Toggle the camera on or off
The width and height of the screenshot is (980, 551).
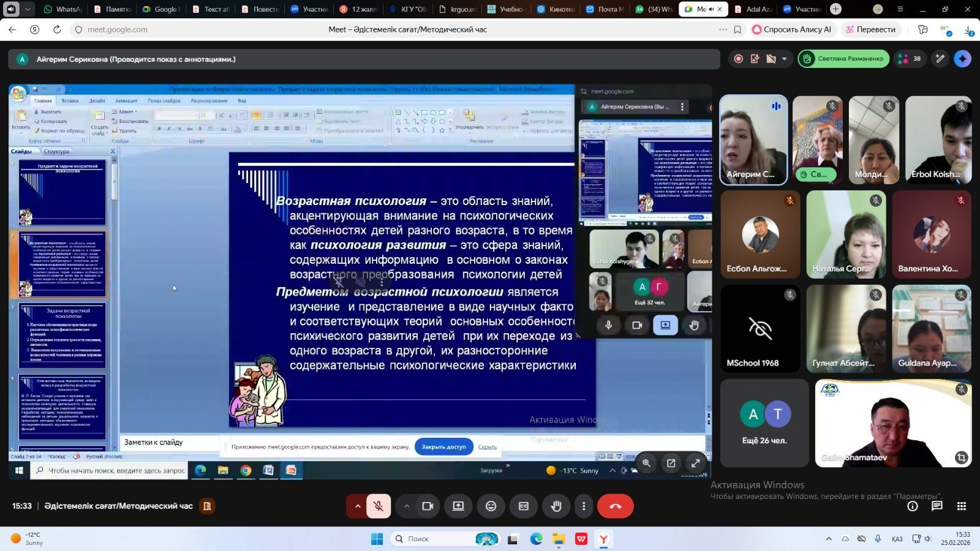pyautogui.click(x=428, y=506)
